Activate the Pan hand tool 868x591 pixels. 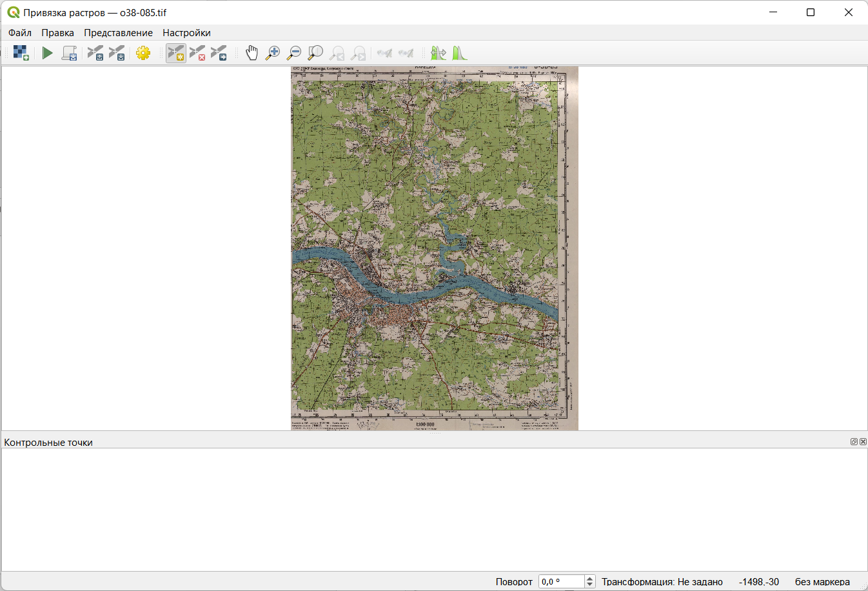252,53
